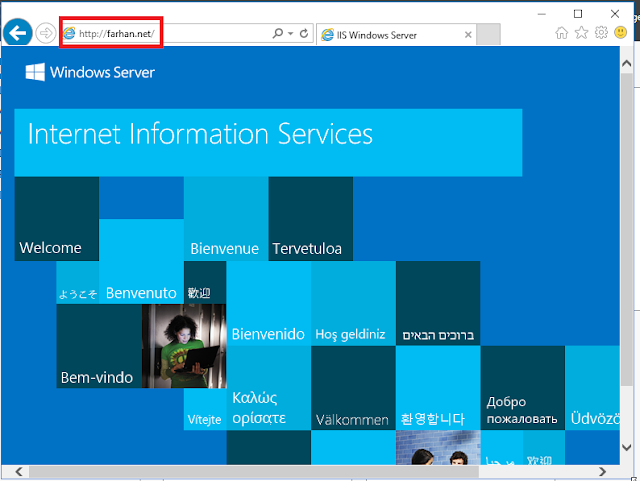This screenshot has width=640, height=481.
Task: Click the Hebrew ברוכים הבאים tile
Action: point(438,303)
